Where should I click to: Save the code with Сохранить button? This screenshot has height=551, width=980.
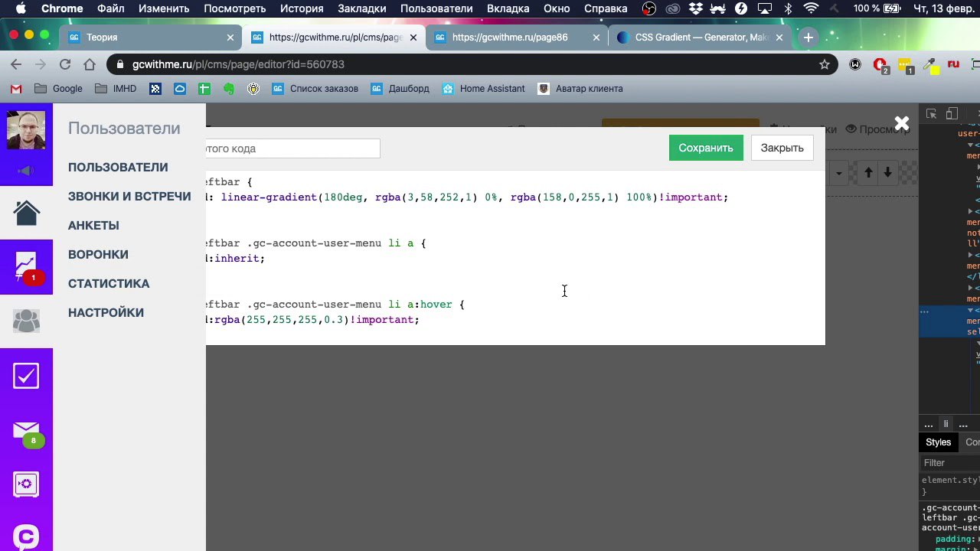pyautogui.click(x=706, y=148)
